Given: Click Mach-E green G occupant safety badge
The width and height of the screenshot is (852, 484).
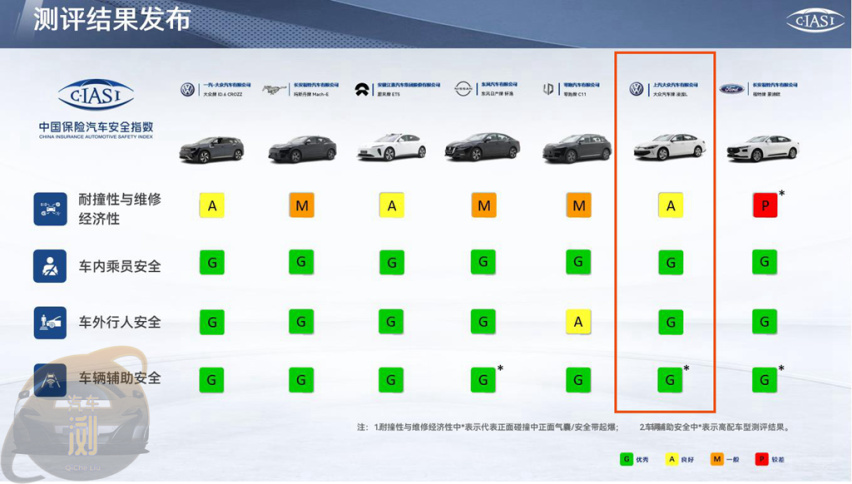Looking at the screenshot, I should pyautogui.click(x=301, y=262).
